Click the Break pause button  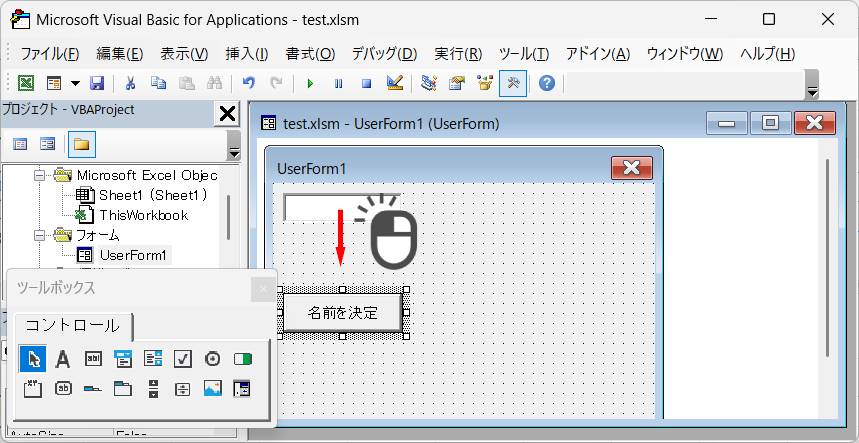point(339,84)
